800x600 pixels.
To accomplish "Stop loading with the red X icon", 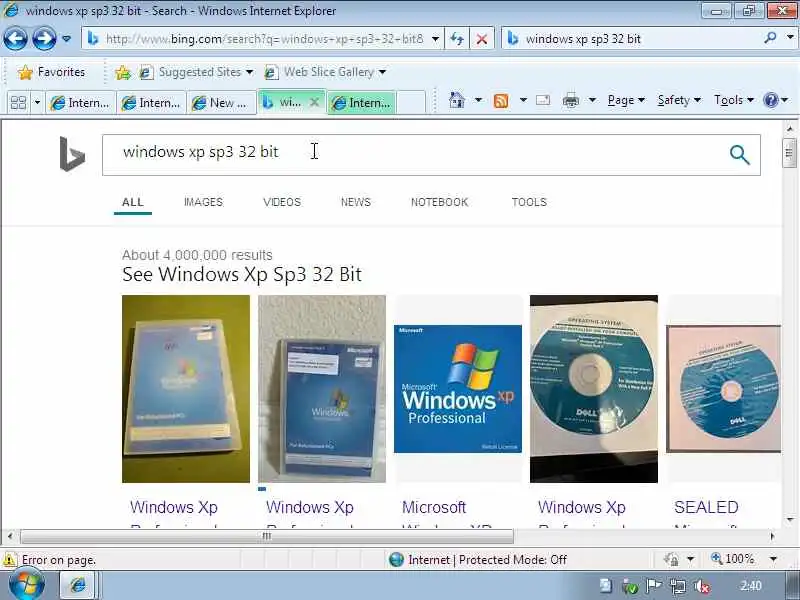I will pyautogui.click(x=481, y=39).
